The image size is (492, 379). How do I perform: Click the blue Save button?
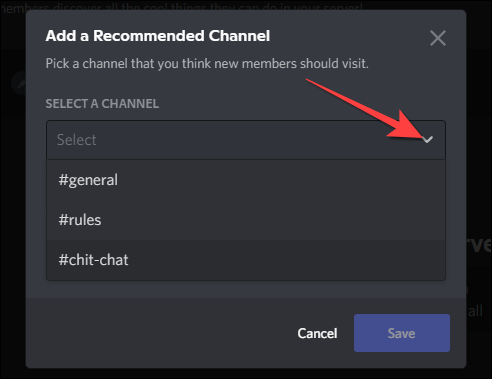click(402, 333)
